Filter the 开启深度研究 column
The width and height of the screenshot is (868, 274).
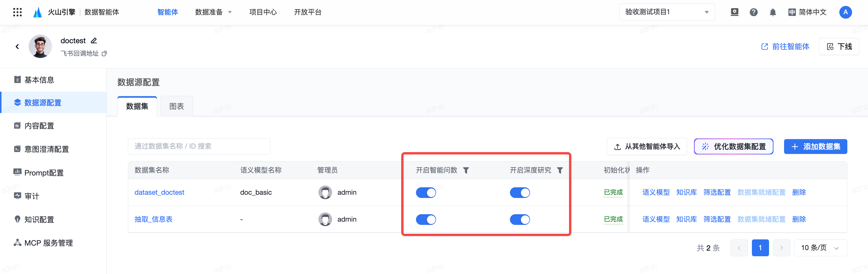click(x=560, y=170)
